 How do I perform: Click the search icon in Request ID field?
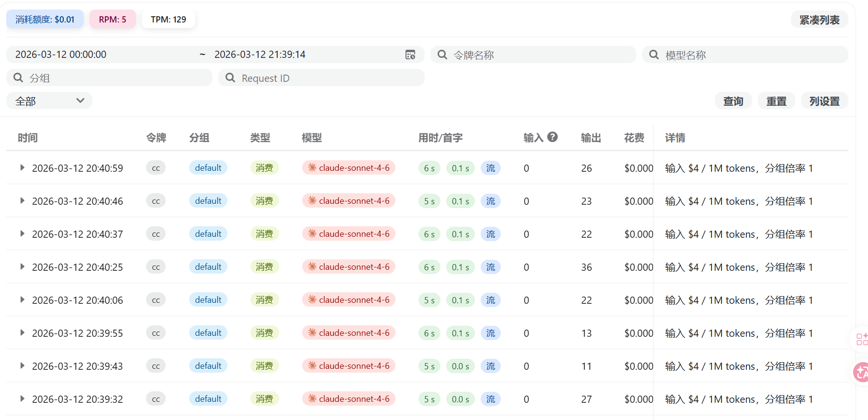pos(230,77)
